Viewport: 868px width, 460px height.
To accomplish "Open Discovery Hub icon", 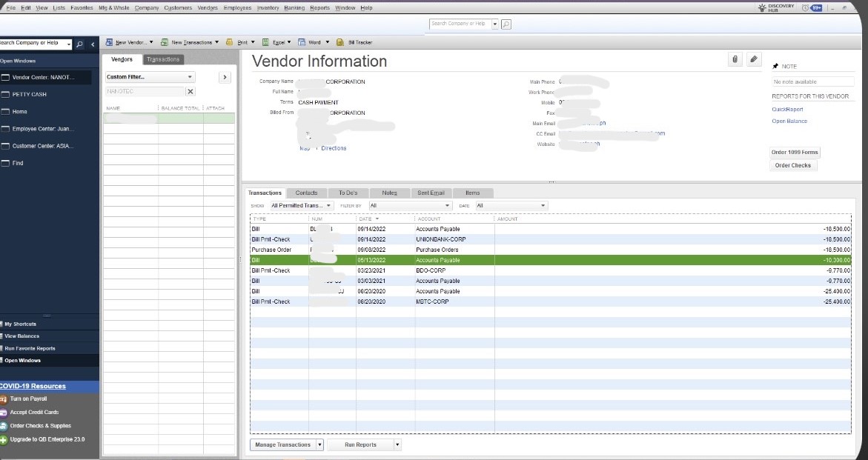I will point(762,7).
